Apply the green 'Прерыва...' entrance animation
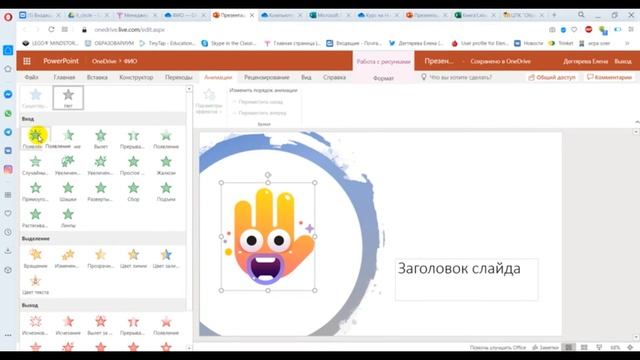The image size is (640, 360). tap(133, 139)
